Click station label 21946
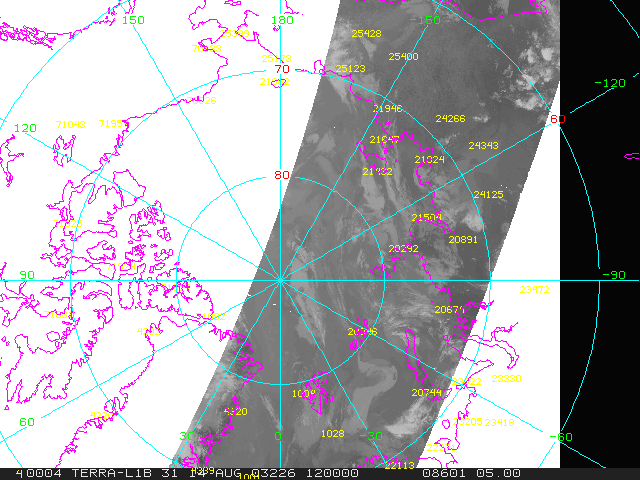This screenshot has height=480, width=640. click(x=387, y=109)
